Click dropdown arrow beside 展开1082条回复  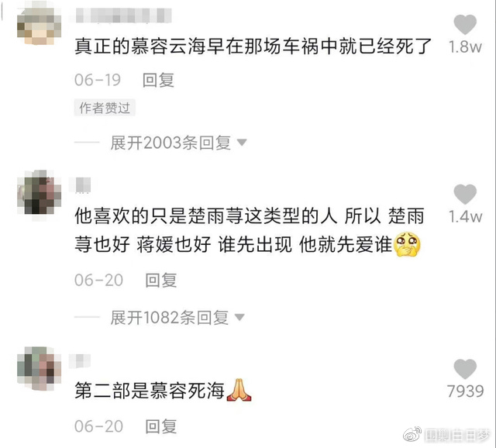coord(239,317)
